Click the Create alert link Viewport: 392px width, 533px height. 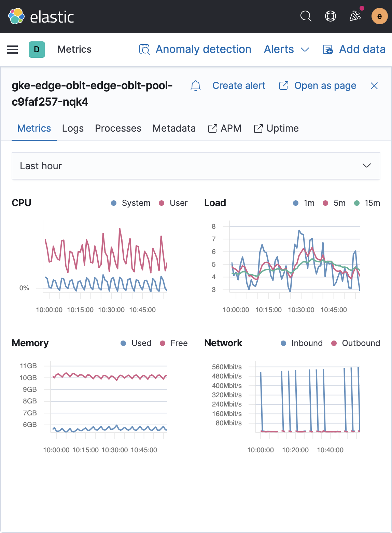coord(239,86)
